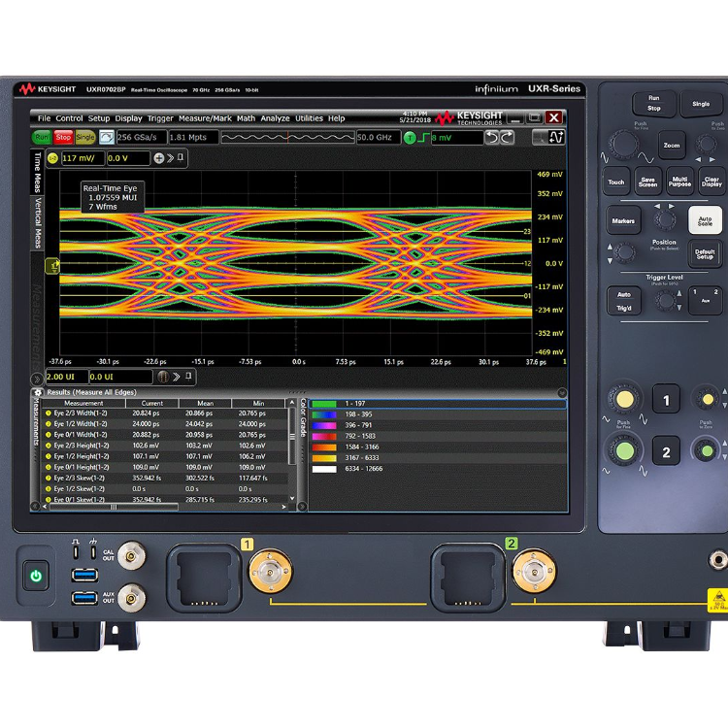This screenshot has height=728, width=728.
Task: Open the Measure/Mark menu
Action: (x=205, y=118)
